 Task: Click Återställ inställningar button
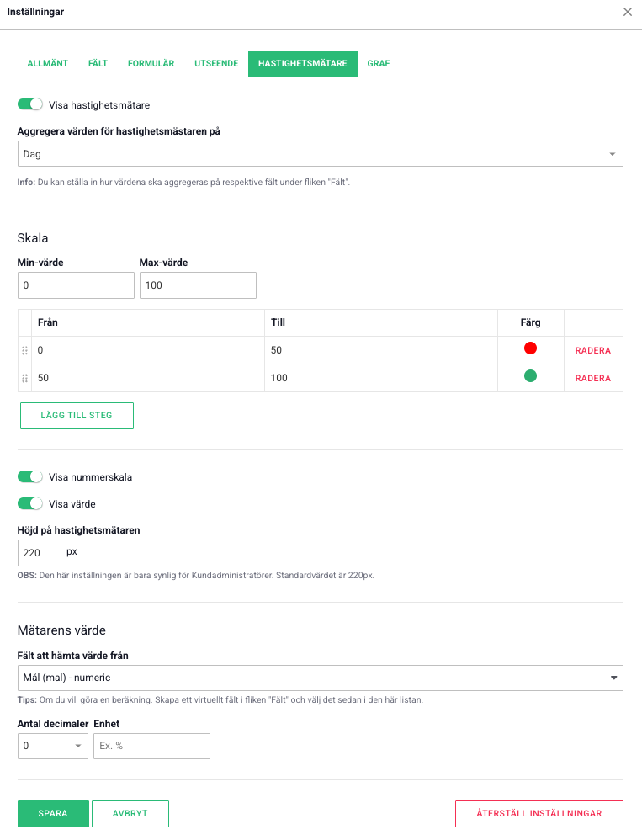click(x=539, y=814)
